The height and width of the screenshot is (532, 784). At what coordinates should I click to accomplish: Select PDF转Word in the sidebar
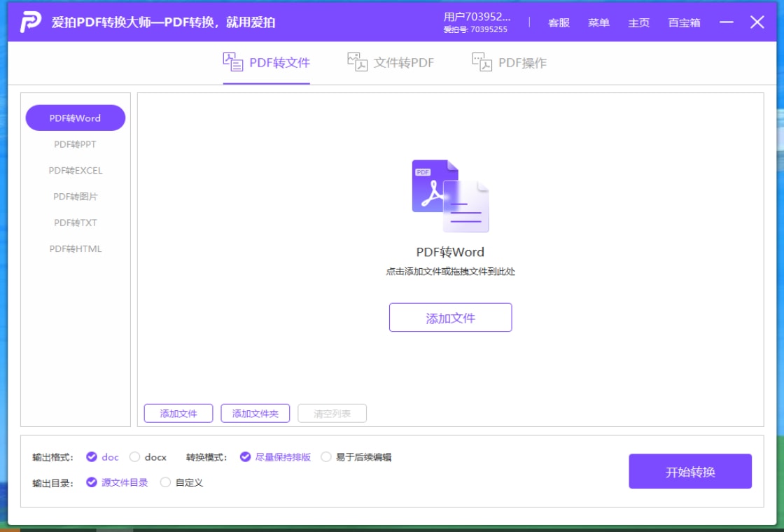point(76,118)
